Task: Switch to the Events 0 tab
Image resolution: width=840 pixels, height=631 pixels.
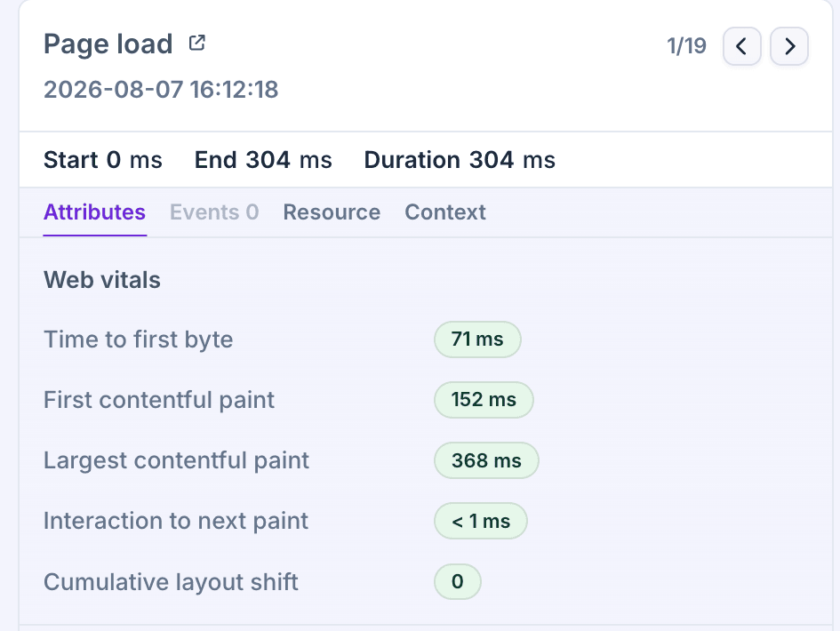Action: point(214,212)
